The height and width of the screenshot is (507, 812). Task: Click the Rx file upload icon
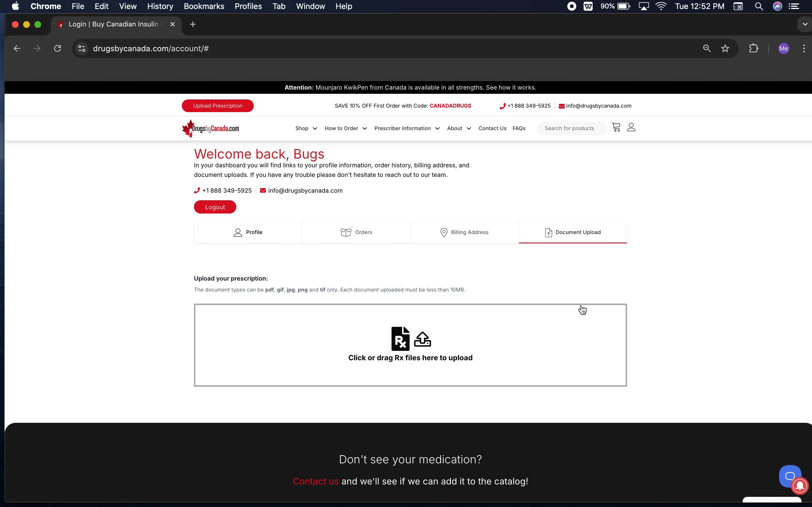click(400, 339)
